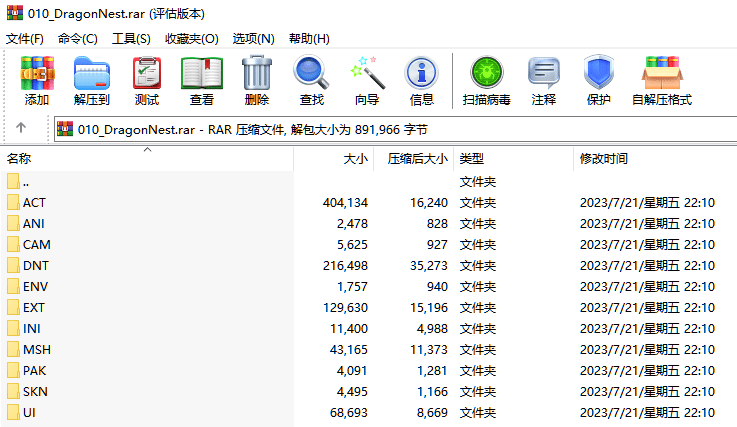Image resolution: width=737 pixels, height=427 pixels.
Task: Open the View (查看) book icon
Action: point(202,73)
